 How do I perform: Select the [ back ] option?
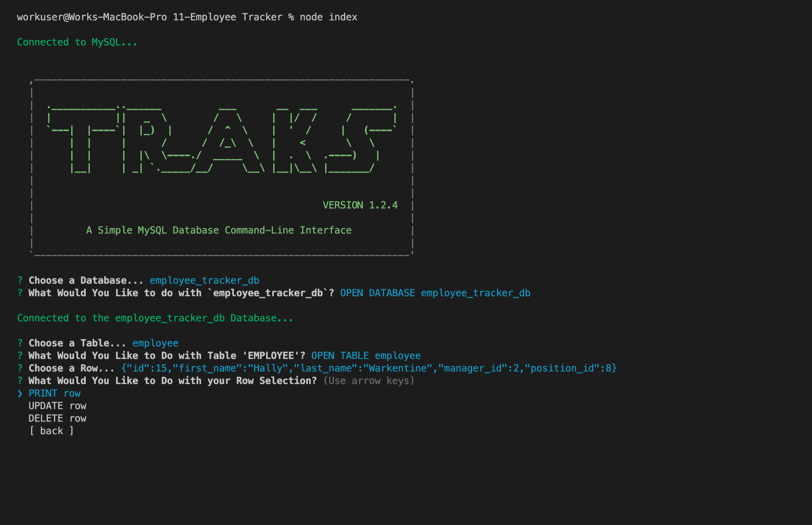(x=52, y=431)
